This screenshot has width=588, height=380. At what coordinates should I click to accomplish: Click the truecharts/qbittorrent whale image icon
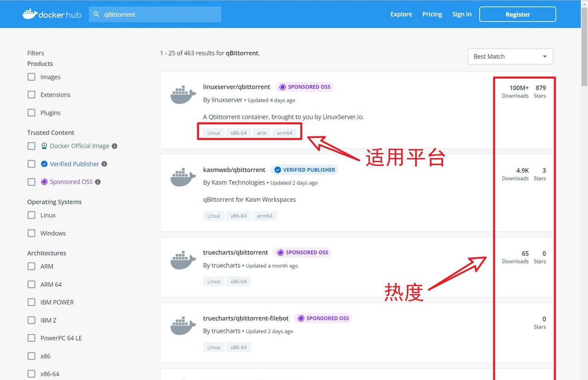pyautogui.click(x=183, y=260)
